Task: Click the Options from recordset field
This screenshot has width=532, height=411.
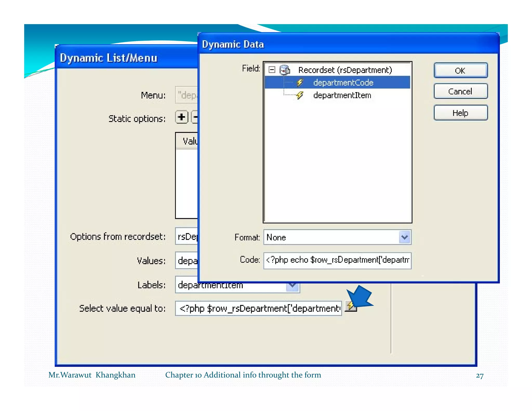Action: pyautogui.click(x=187, y=236)
